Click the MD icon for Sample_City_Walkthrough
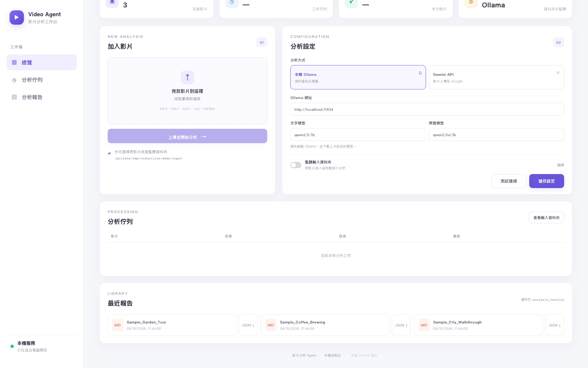Screen dimensions: 588x368 point(424,325)
